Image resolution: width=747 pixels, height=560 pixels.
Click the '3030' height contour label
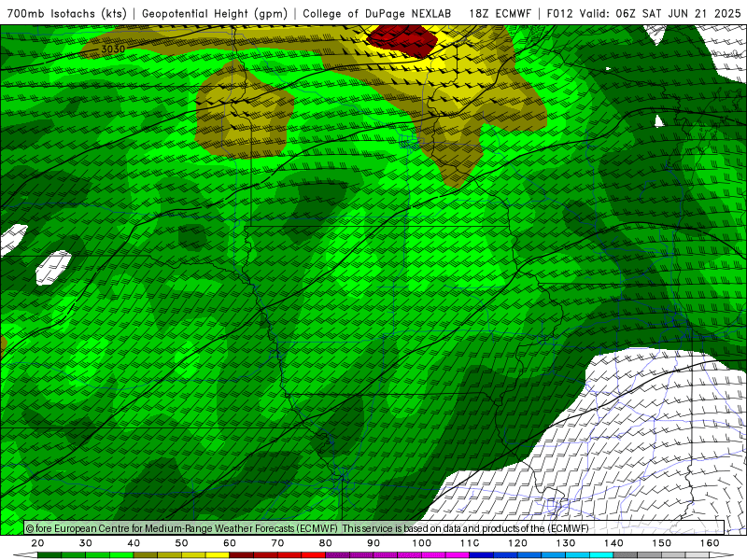[x=113, y=49]
